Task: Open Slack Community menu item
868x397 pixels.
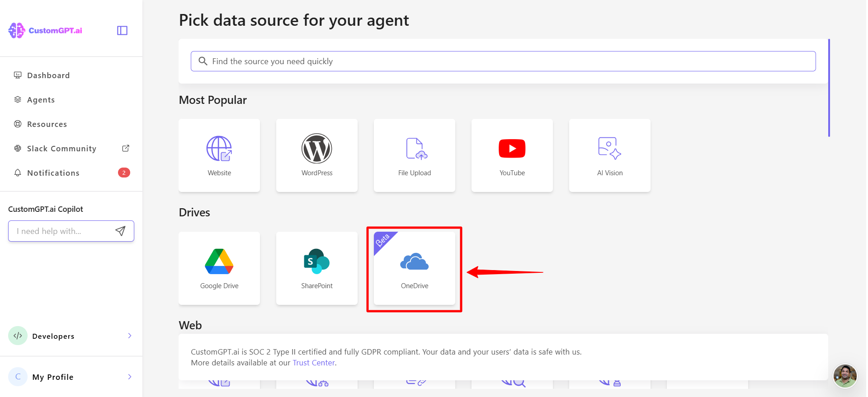Action: pos(61,149)
